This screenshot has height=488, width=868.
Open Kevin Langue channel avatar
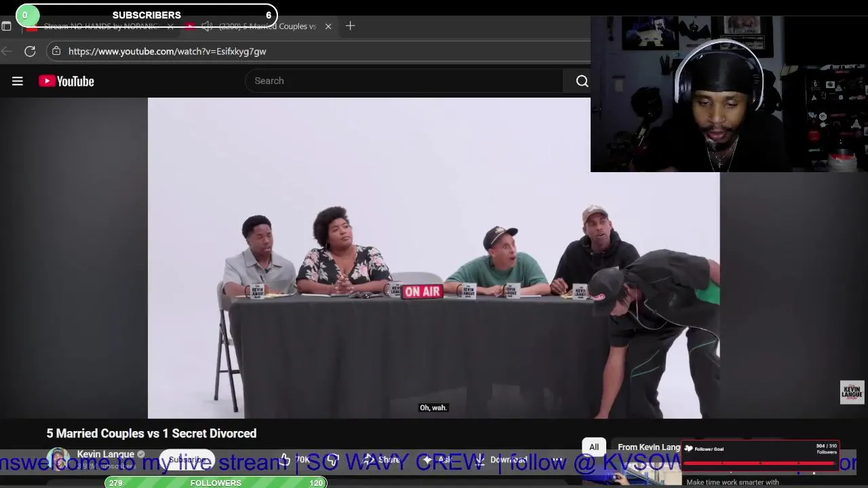click(x=58, y=459)
